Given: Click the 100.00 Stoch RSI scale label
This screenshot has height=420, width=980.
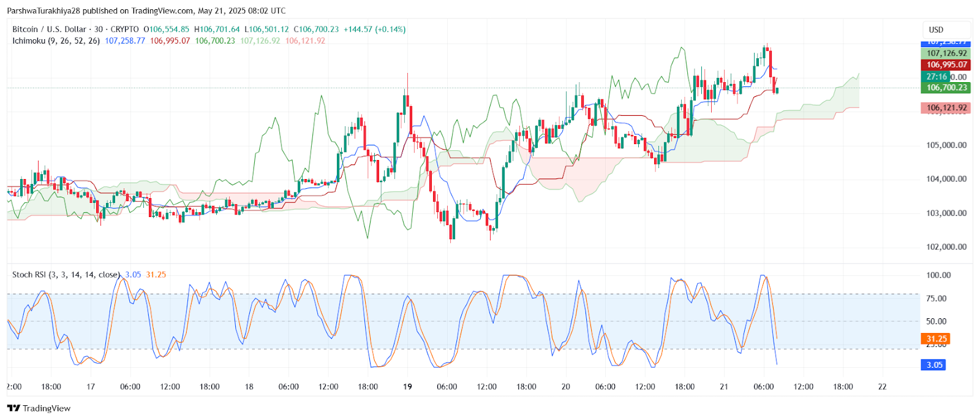Looking at the screenshot, I should [938, 275].
